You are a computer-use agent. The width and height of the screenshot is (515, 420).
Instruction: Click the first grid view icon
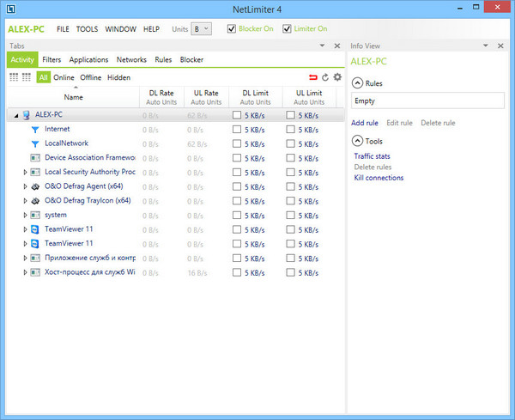(14, 77)
